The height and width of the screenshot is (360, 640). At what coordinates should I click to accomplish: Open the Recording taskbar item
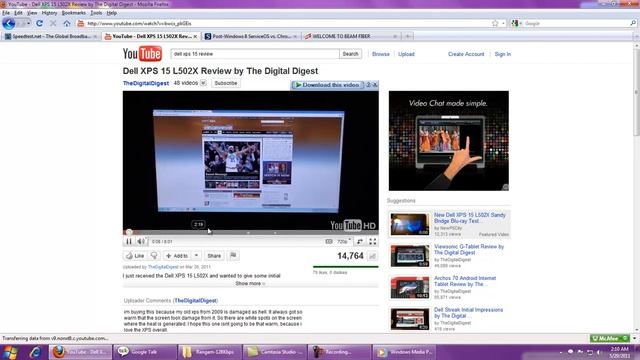coord(340,352)
